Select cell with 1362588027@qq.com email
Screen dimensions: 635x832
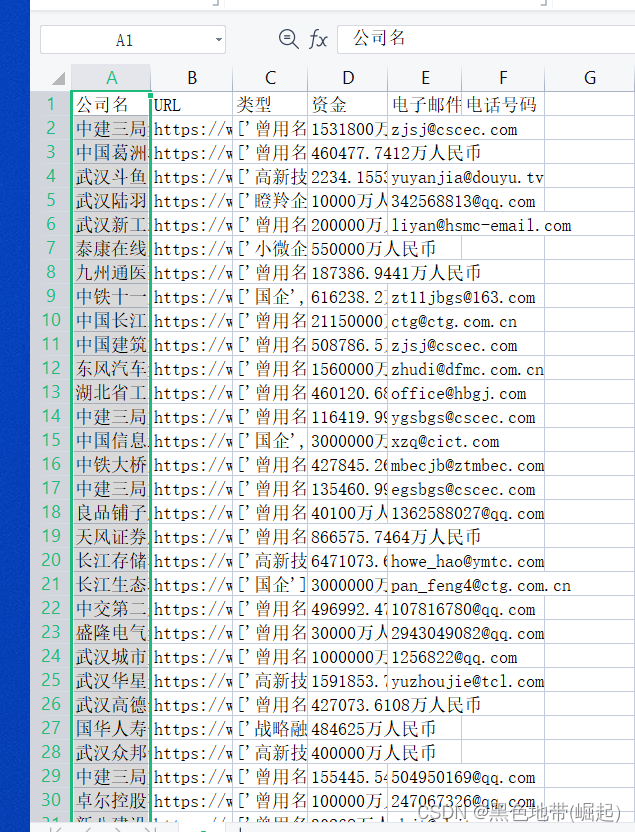(425, 513)
